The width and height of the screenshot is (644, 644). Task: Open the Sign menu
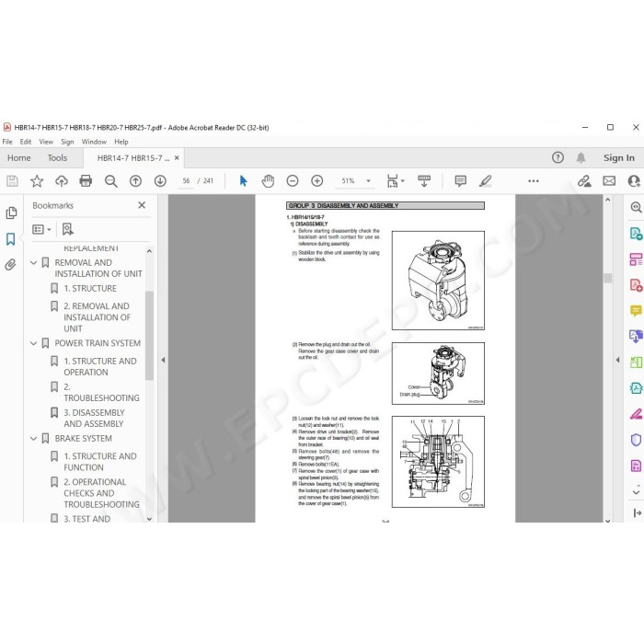67,142
